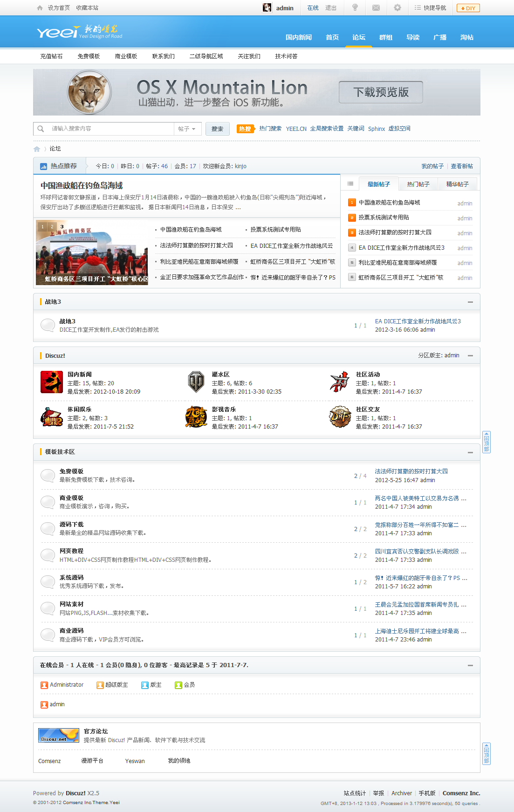Open ranked post 投票系统测试专用贴
This screenshot has width=514, height=812.
click(x=384, y=218)
